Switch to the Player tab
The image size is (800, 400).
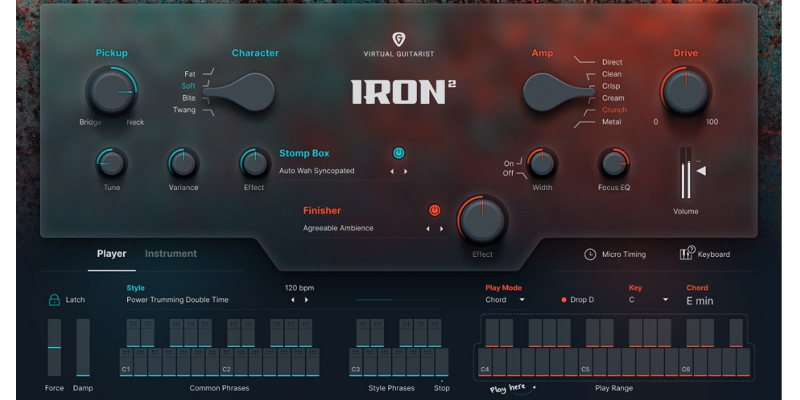[x=112, y=254]
